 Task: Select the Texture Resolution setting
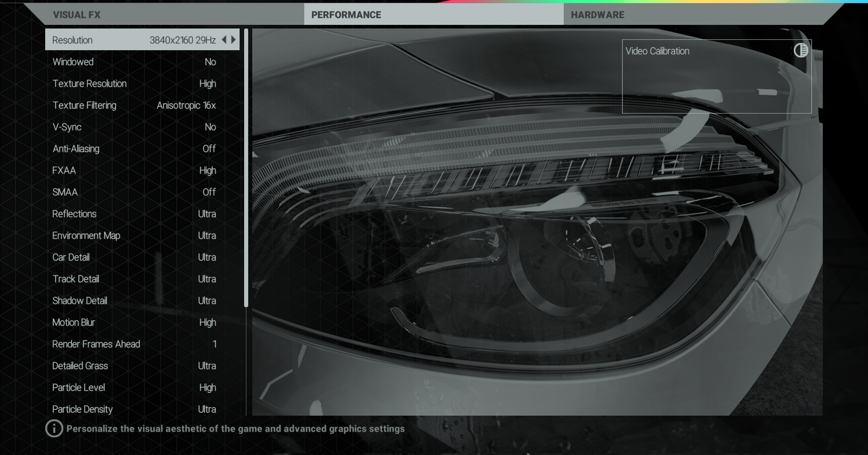[x=142, y=84]
